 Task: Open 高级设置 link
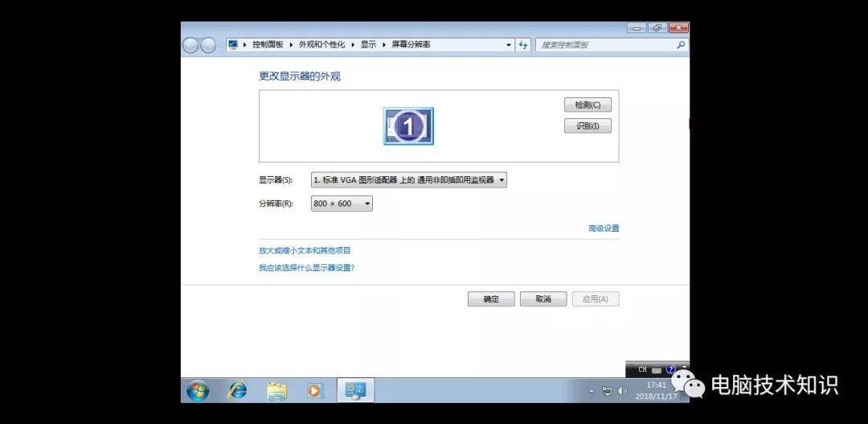tap(604, 228)
